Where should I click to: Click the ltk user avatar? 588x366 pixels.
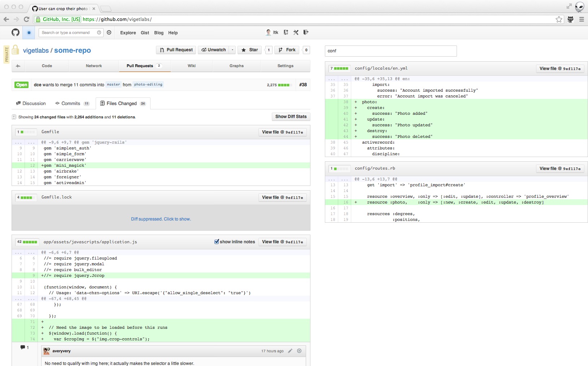pyautogui.click(x=268, y=32)
